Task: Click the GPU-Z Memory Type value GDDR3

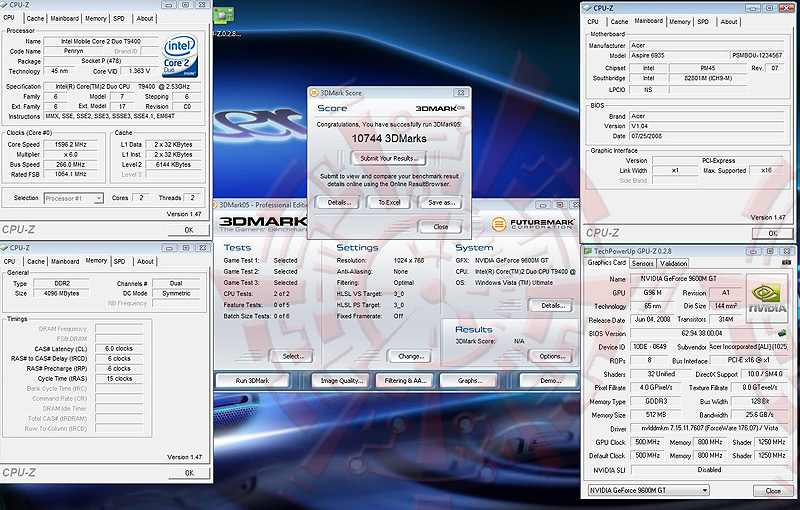Action: coord(656,402)
